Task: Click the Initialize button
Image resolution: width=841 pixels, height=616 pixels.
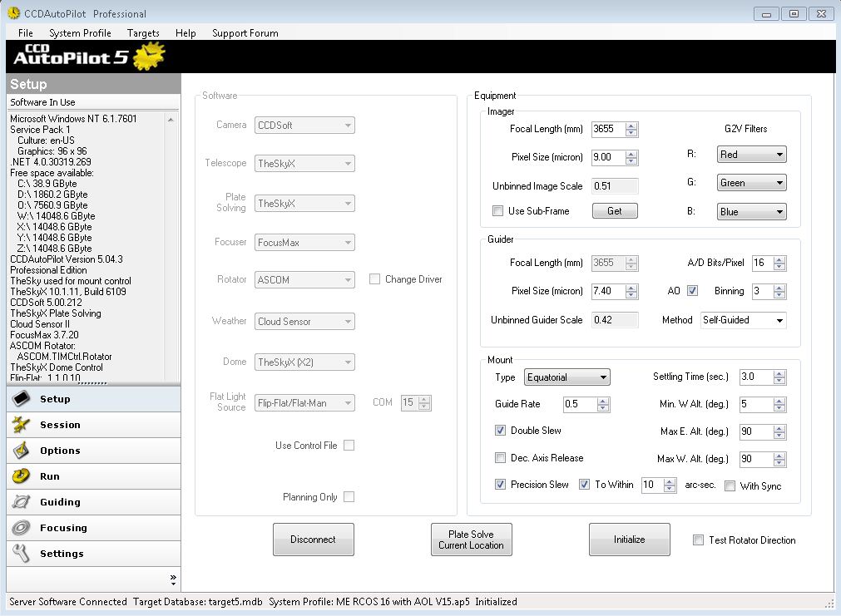Action: click(629, 540)
